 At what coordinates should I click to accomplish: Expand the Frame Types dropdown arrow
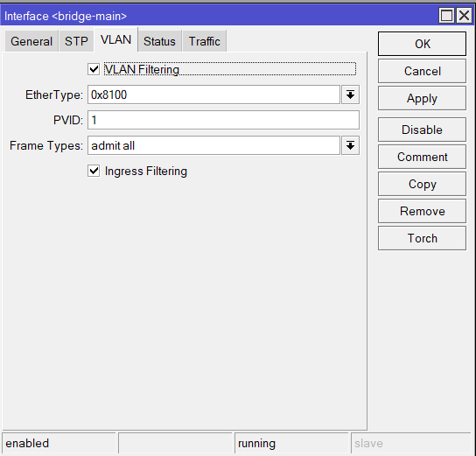point(350,145)
